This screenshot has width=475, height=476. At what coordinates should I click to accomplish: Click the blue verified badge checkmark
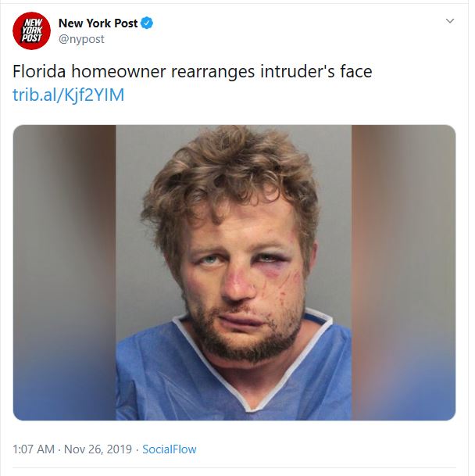coord(147,23)
